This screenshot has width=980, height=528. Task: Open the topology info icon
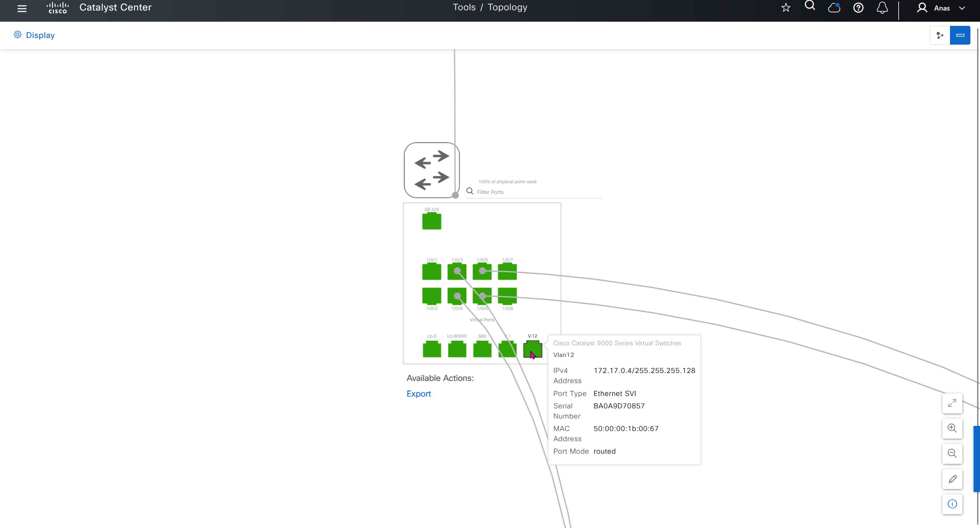952,504
